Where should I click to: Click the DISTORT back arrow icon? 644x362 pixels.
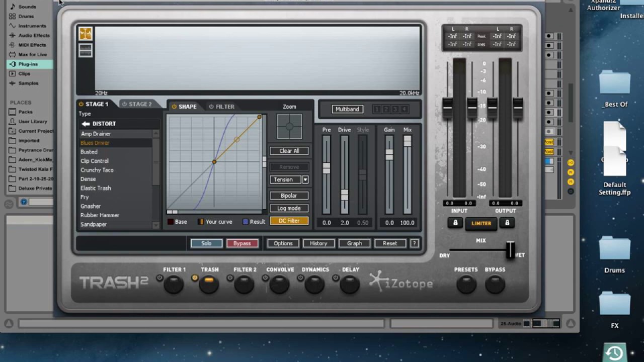tap(86, 124)
